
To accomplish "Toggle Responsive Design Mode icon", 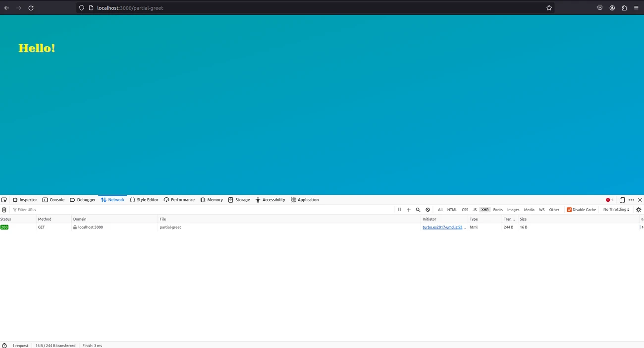I will [x=622, y=200].
